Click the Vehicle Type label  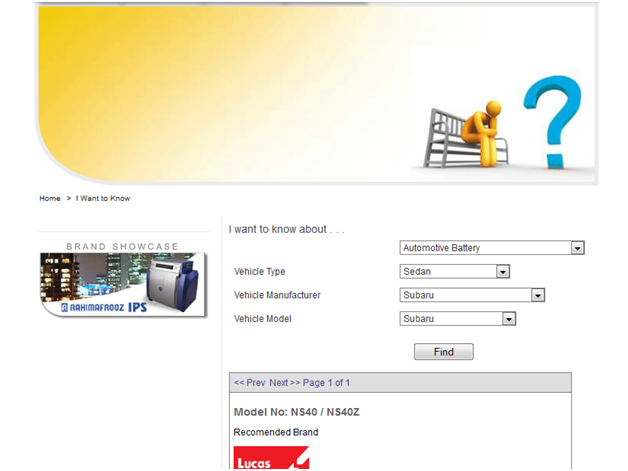(x=260, y=272)
